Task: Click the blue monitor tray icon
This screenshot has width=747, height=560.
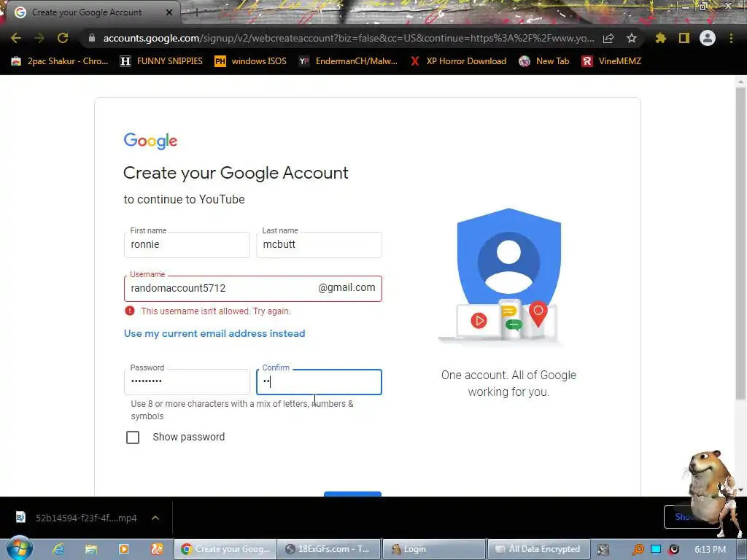Action: (x=656, y=550)
